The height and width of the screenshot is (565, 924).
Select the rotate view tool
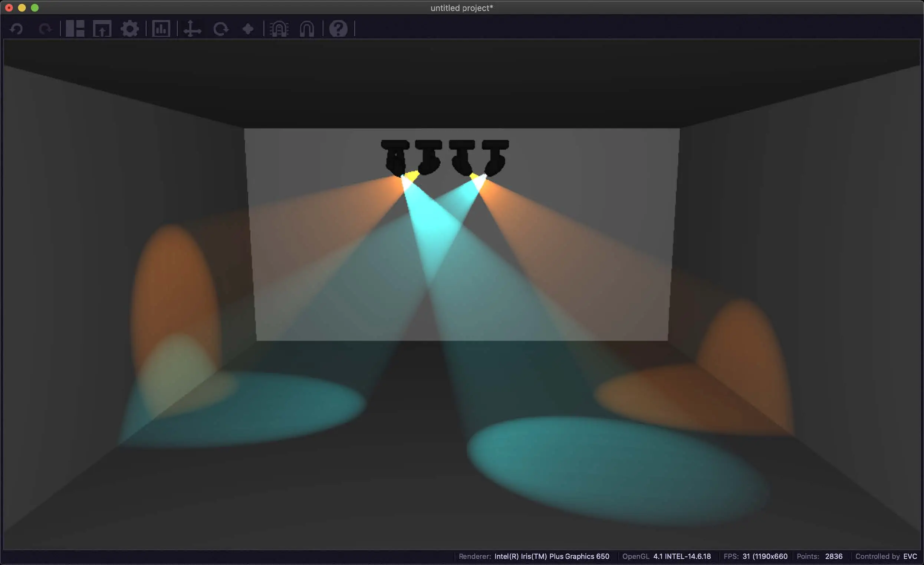tap(221, 29)
